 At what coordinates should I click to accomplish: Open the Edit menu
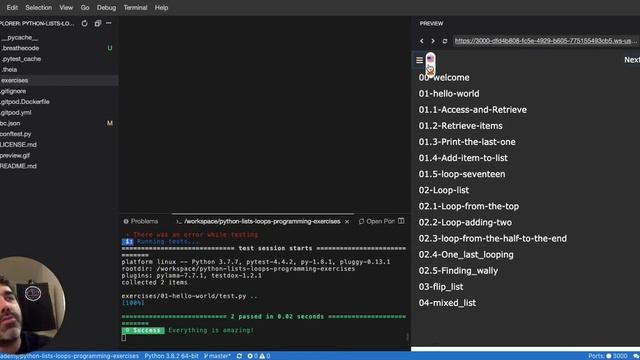[12, 7]
